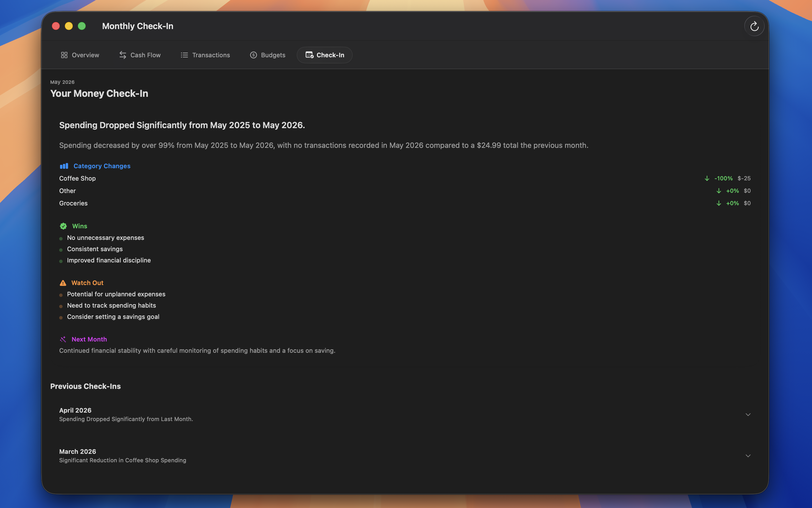Click the 'Monthly Check-In' window title
The height and width of the screenshot is (508, 812).
tap(138, 26)
